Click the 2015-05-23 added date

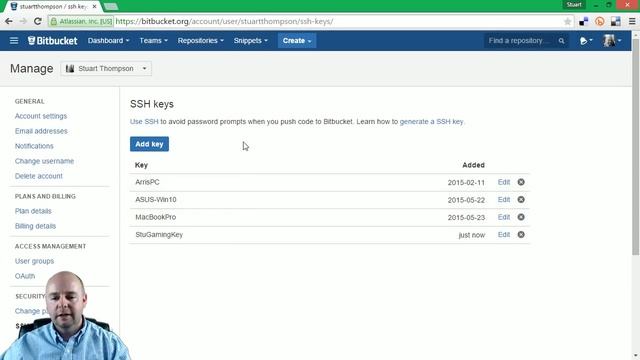click(466, 218)
